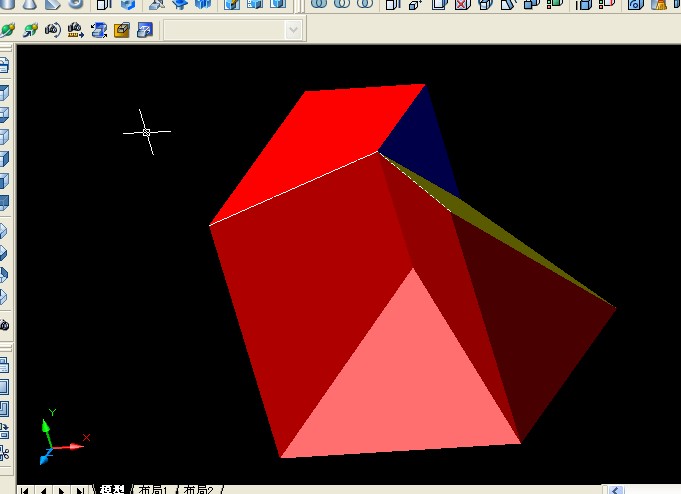Select the Copy Faces tool
The width and height of the screenshot is (681, 494).
point(532,4)
